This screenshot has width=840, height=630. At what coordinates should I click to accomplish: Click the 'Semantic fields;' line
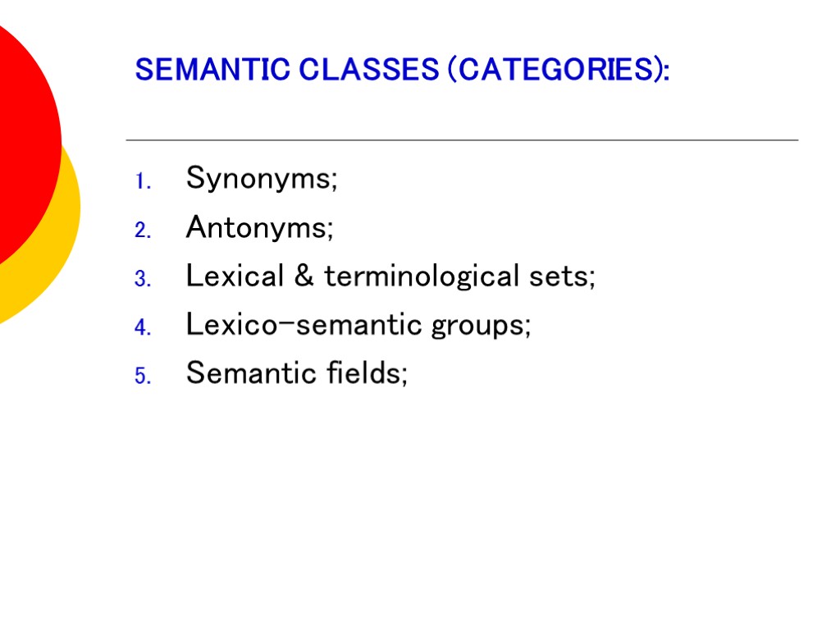(296, 374)
